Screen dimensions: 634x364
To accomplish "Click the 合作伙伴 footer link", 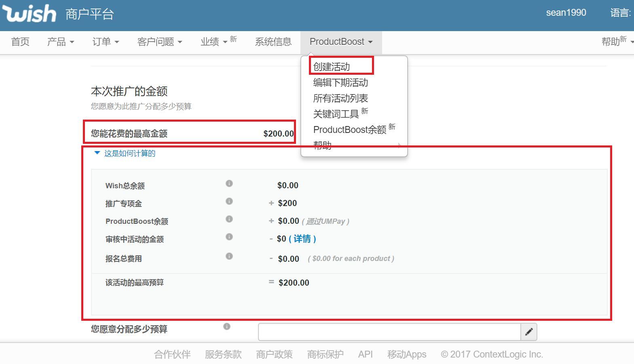I will (172, 354).
